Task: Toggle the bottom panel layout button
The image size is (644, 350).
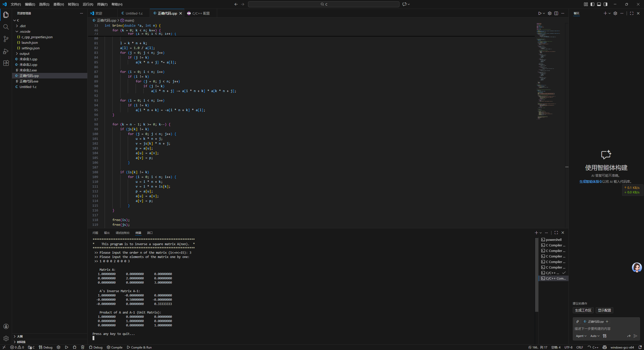Action: tap(599, 4)
